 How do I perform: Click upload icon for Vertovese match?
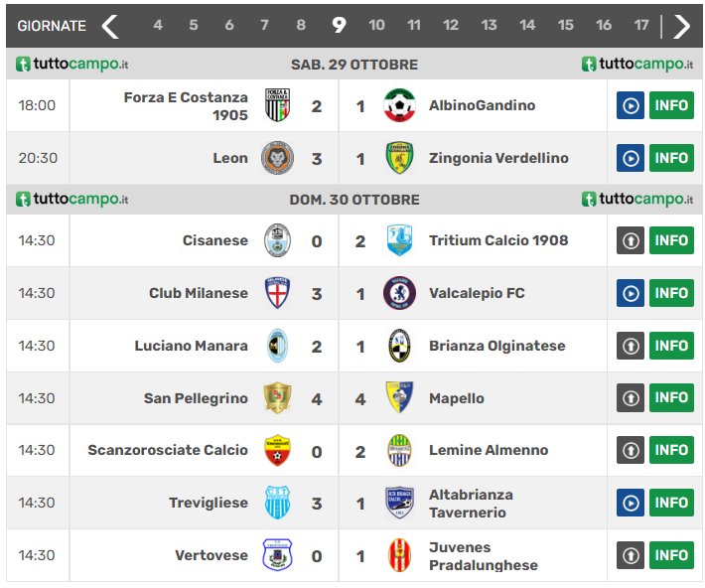click(x=631, y=555)
